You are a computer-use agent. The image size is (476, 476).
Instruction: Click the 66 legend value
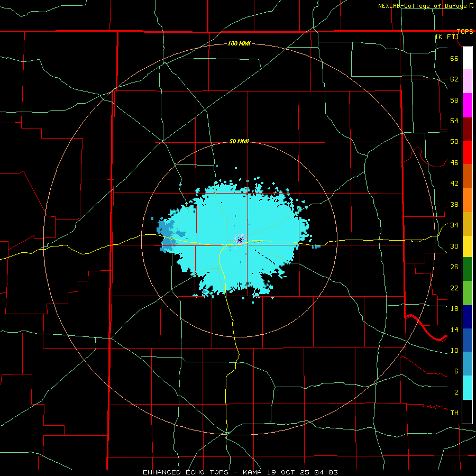[454, 58]
